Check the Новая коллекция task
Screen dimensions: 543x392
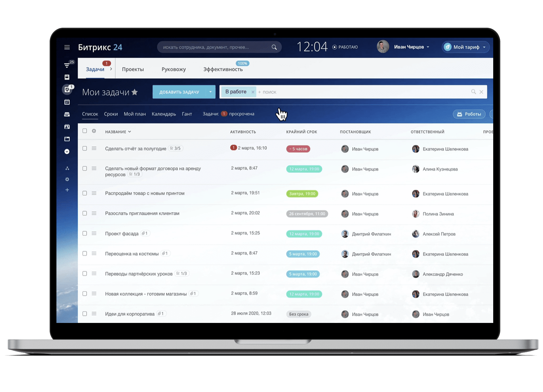pyautogui.click(x=85, y=293)
